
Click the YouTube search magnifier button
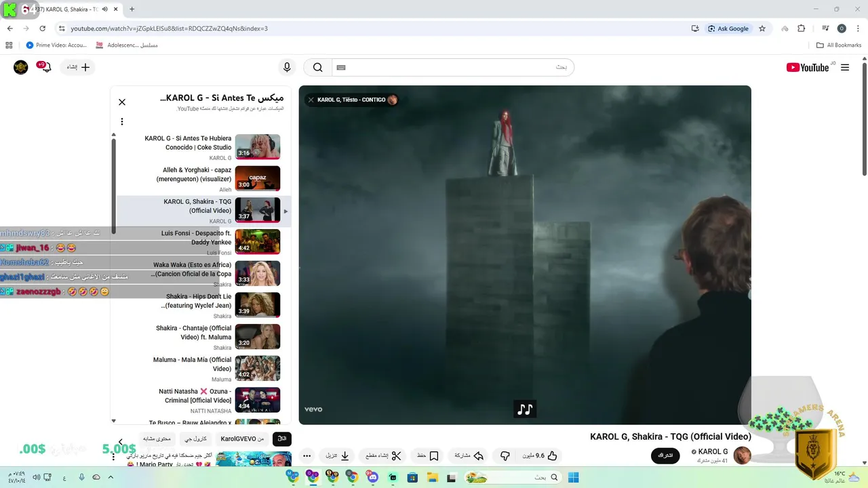coord(317,67)
